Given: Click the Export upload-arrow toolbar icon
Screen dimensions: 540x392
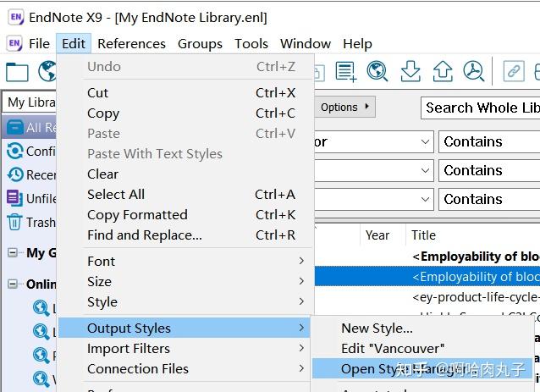Looking at the screenshot, I should click(442, 72).
